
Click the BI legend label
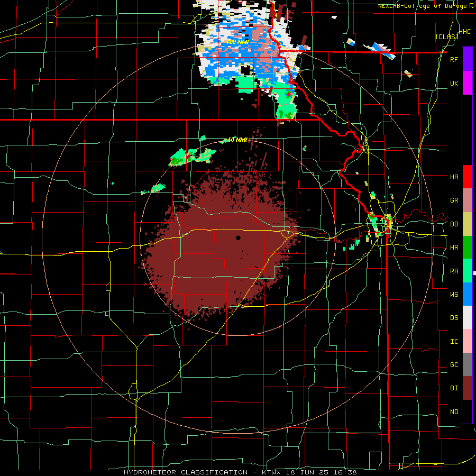(454, 388)
